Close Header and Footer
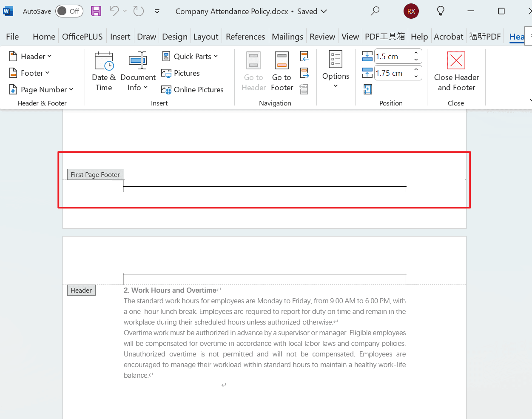This screenshot has width=532, height=419. tap(456, 71)
